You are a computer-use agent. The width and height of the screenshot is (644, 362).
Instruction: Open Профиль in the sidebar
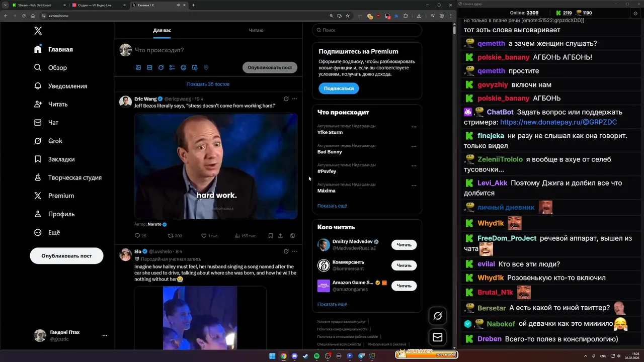click(x=54, y=214)
